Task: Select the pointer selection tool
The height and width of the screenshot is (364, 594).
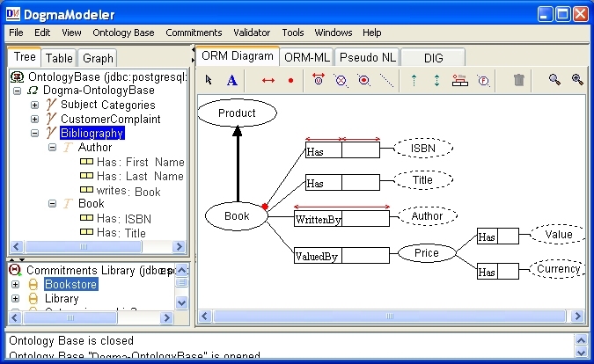Action: [x=209, y=80]
